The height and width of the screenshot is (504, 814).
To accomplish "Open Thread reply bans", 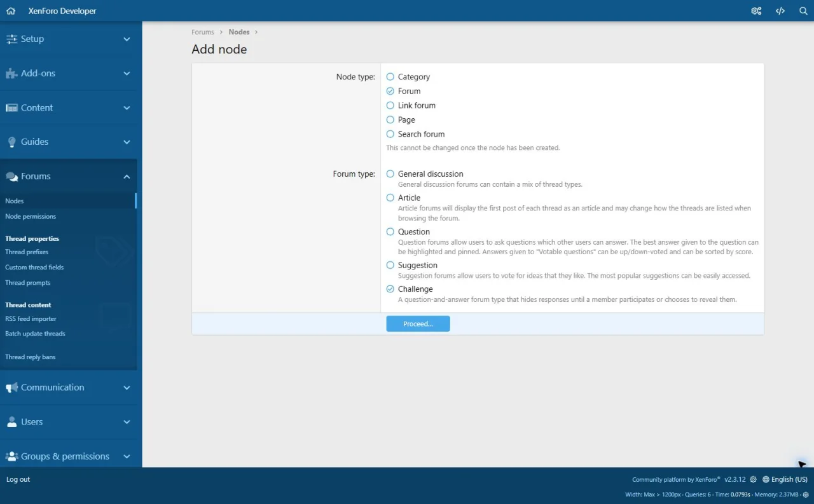I will tap(30, 357).
